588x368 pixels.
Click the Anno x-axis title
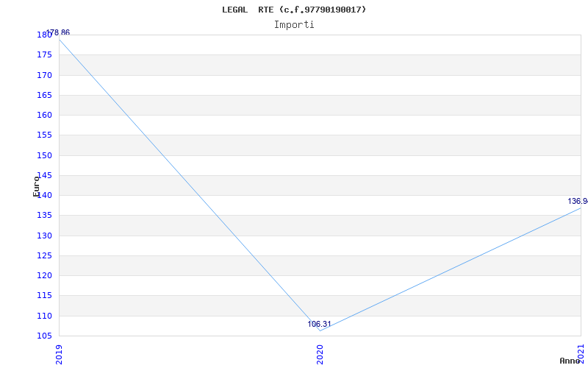pyautogui.click(x=570, y=361)
